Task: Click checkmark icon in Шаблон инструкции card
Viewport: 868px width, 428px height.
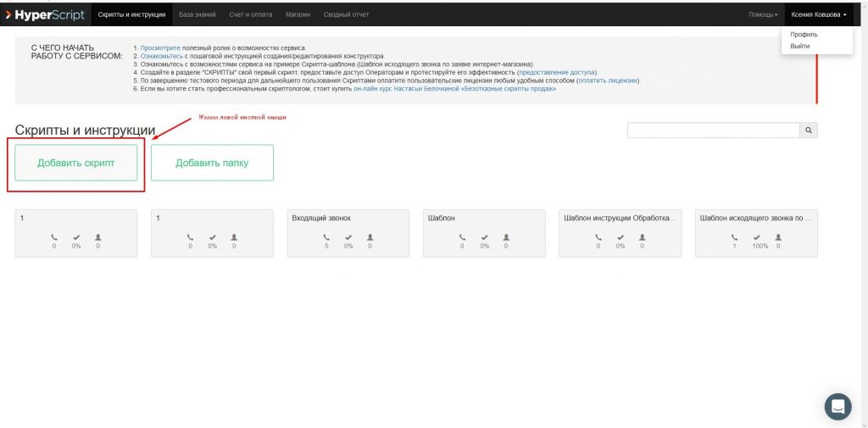Action: click(x=620, y=237)
